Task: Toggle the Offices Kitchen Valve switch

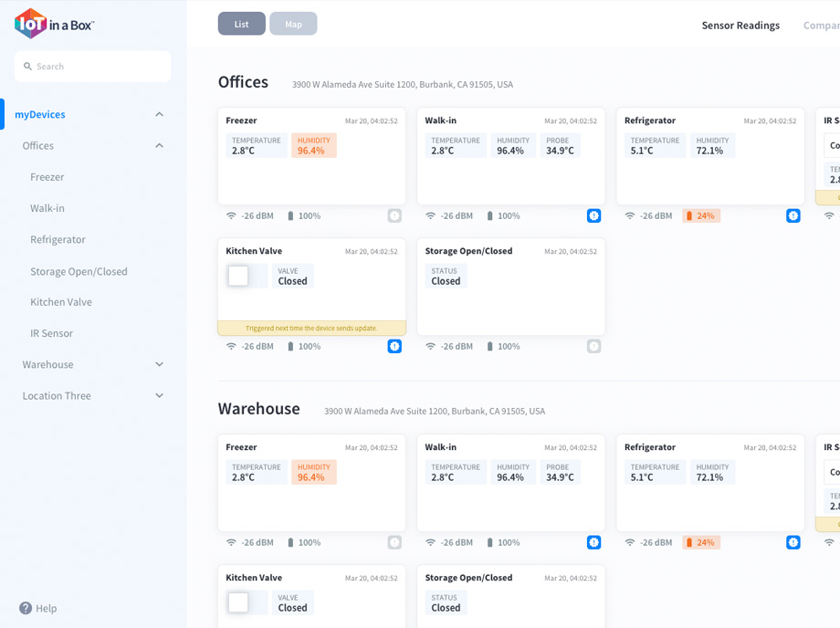Action: point(247,277)
